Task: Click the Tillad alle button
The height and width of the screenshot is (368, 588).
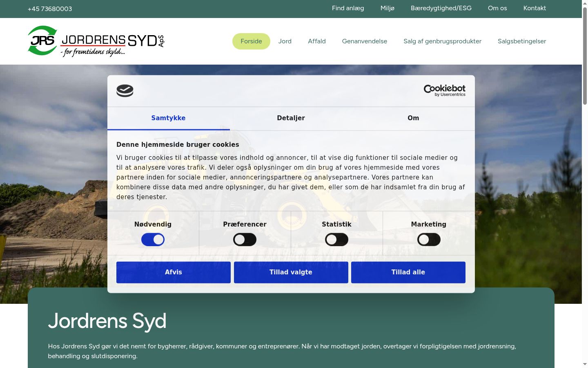Action: tap(408, 272)
